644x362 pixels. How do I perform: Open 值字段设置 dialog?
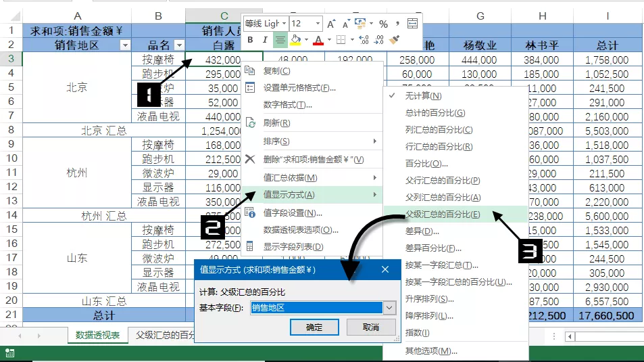pos(313,212)
